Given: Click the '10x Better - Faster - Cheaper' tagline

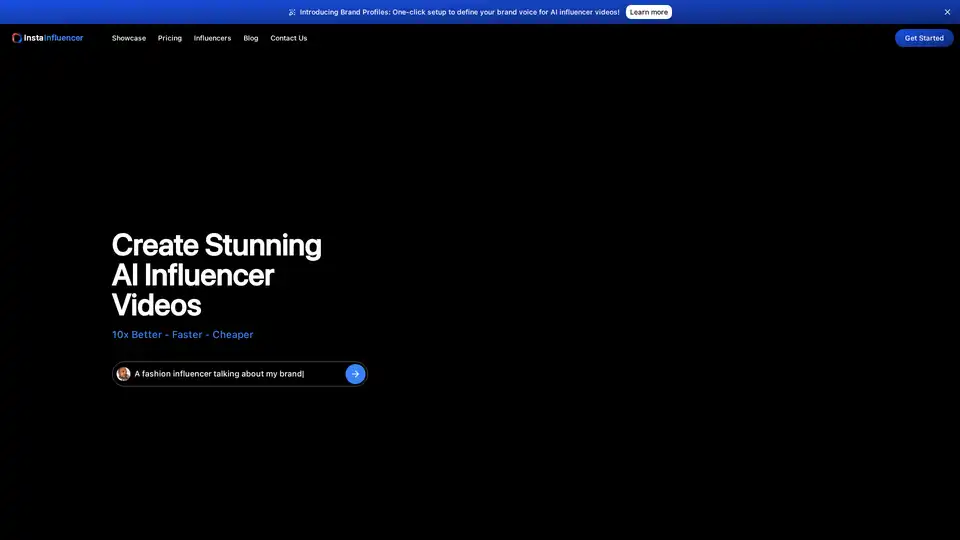Looking at the screenshot, I should pos(183,335).
